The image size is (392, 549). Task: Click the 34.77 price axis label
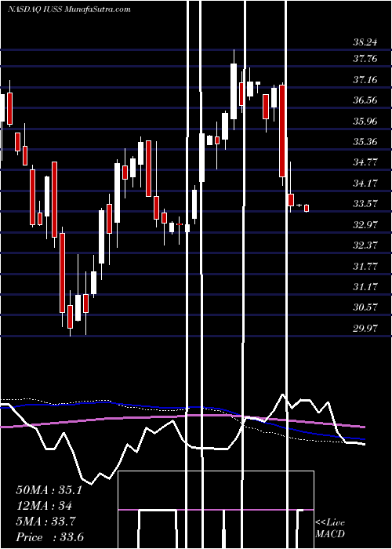pos(365,162)
